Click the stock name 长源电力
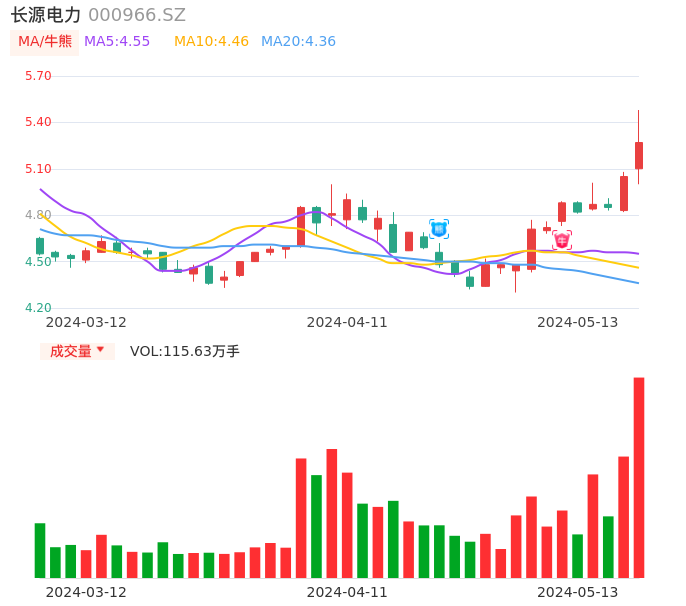Image resolution: width=686 pixels, height=606 pixels. [x=46, y=15]
